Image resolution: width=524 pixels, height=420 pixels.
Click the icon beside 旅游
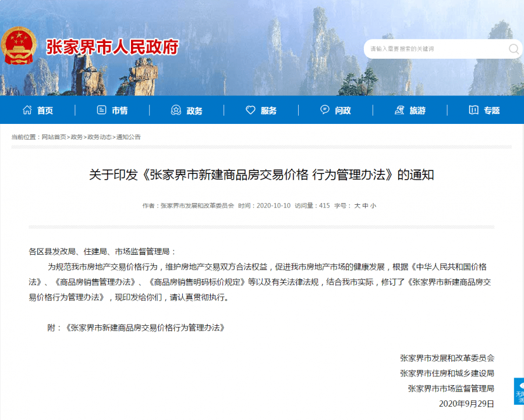pyautogui.click(x=399, y=110)
